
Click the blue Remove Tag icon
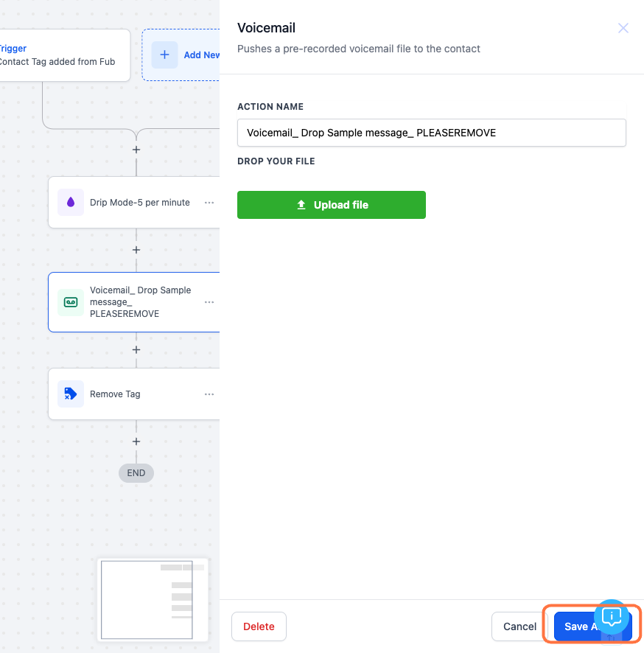71,394
